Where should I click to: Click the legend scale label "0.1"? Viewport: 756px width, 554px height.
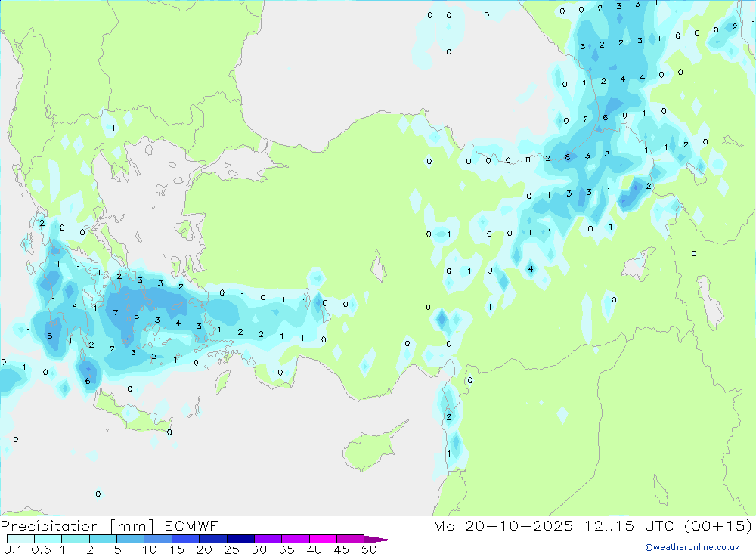tap(13, 549)
